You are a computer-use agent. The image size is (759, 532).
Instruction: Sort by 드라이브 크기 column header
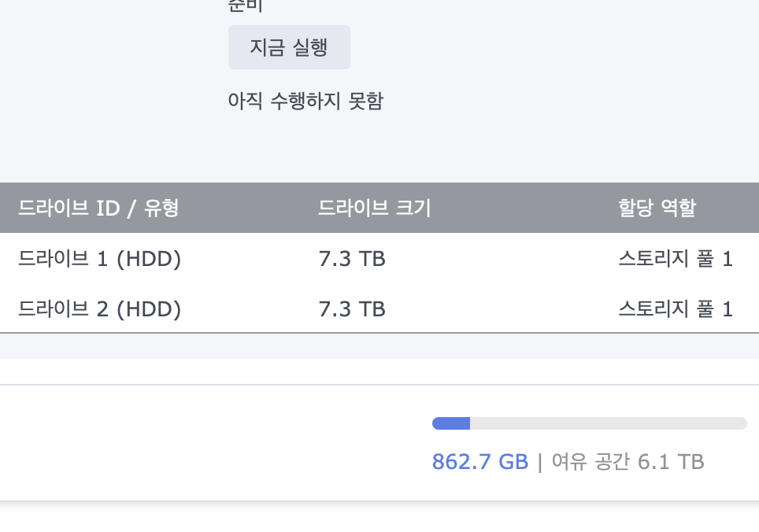click(x=374, y=208)
